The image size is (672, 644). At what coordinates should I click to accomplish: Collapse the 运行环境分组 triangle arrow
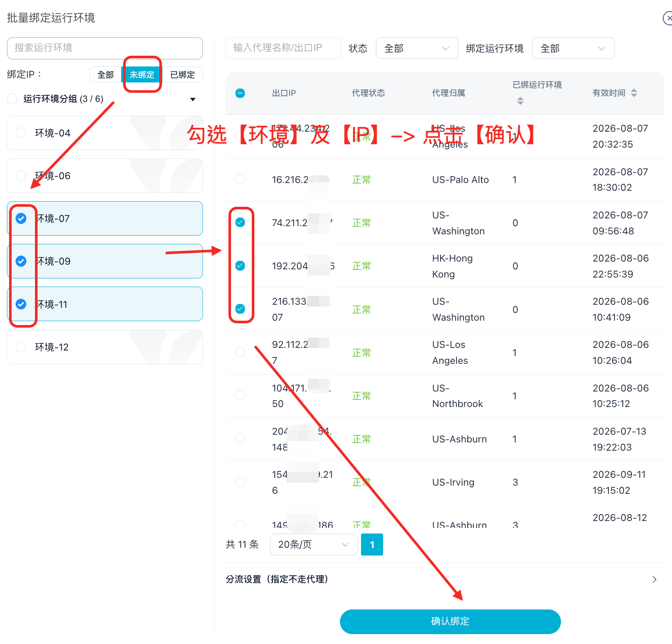tap(193, 99)
